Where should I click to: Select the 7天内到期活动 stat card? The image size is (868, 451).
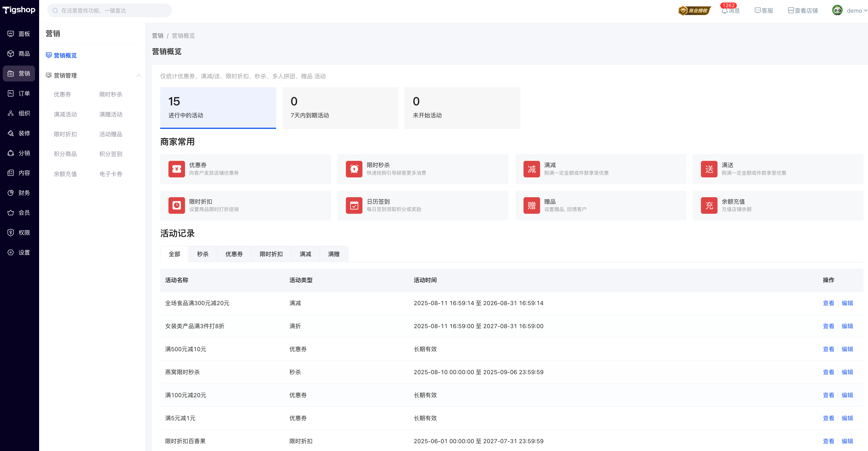click(x=340, y=108)
